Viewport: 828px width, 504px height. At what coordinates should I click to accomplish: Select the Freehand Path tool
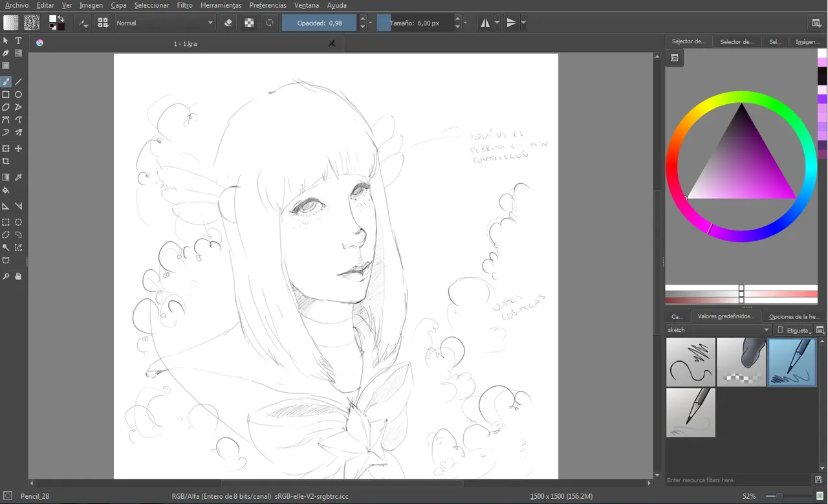(x=19, y=120)
